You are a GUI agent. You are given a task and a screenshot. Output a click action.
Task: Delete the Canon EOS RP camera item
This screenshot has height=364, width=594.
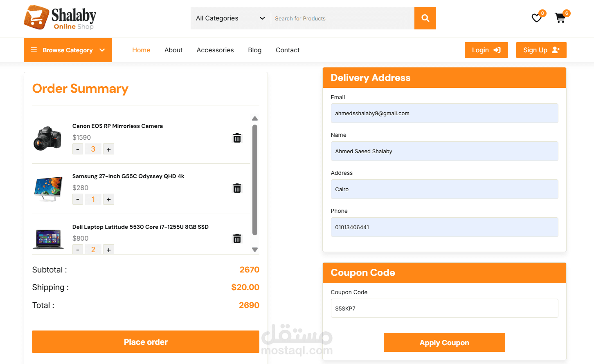237,138
